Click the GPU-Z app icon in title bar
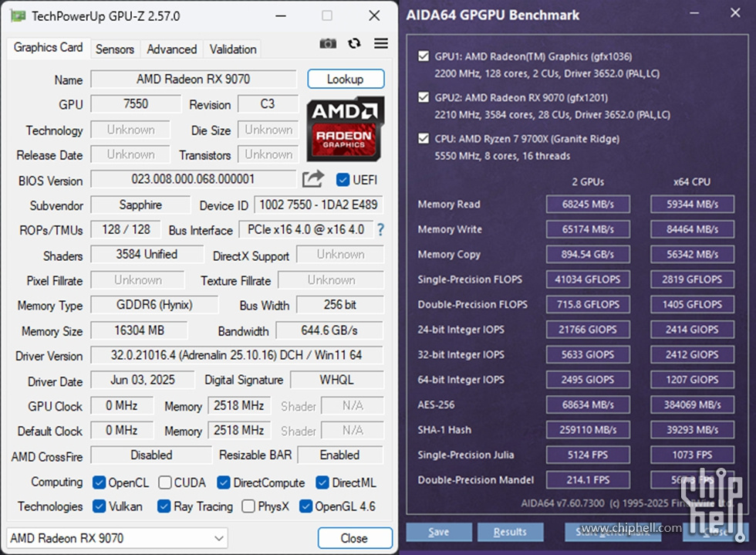 [x=18, y=16]
